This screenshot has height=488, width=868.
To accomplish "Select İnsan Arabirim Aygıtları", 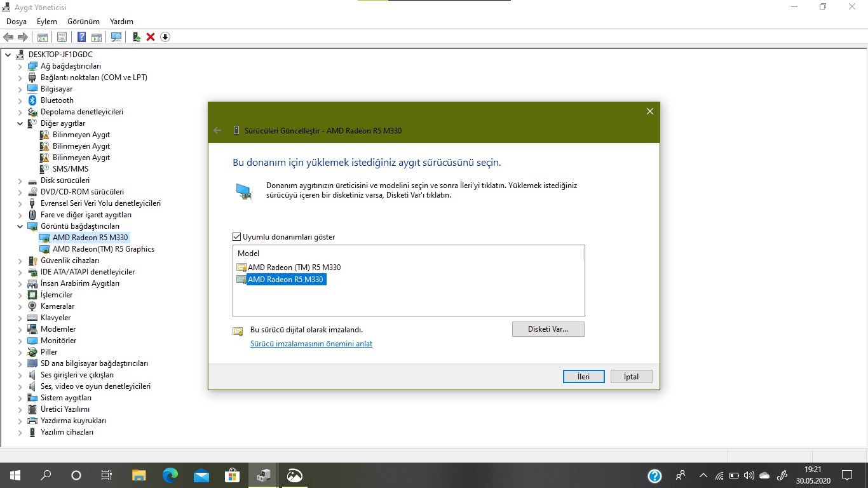I will (x=80, y=283).
